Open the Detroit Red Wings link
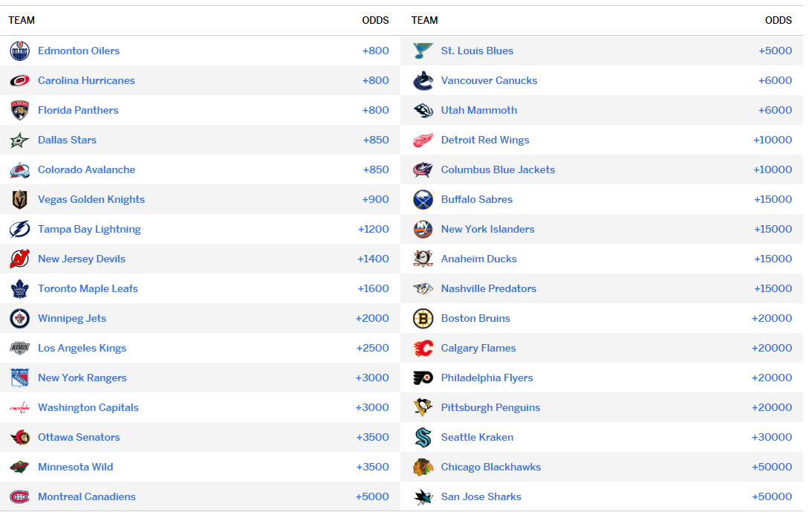812x518 pixels. [x=485, y=140]
